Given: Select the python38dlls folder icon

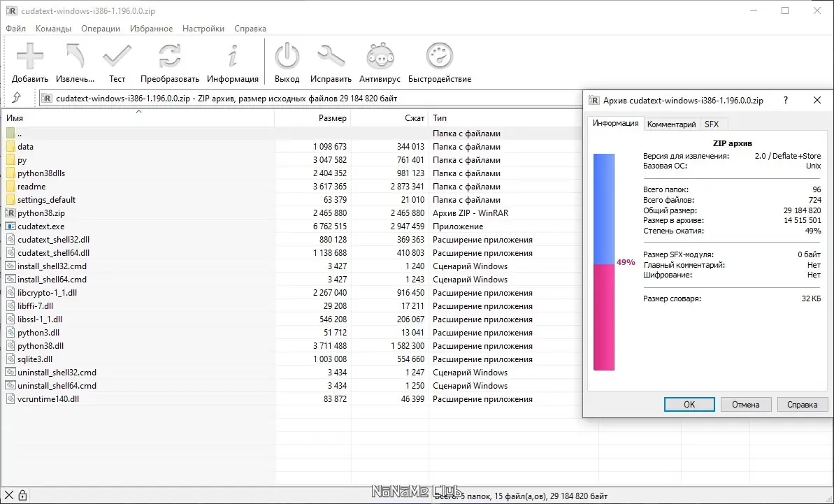Looking at the screenshot, I should pos(10,173).
